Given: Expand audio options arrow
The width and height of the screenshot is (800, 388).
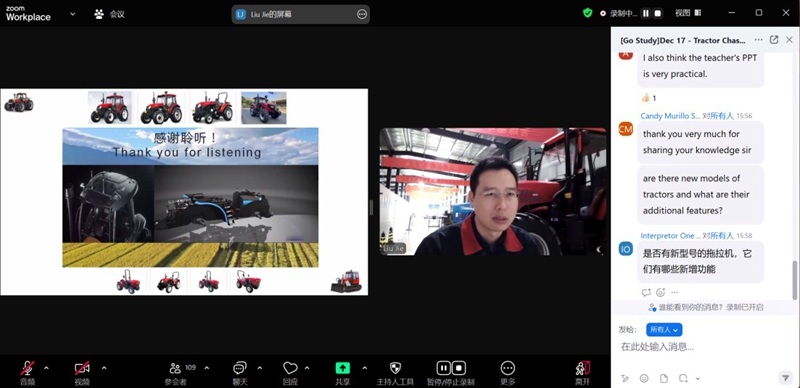Looking at the screenshot, I should pos(46,368).
